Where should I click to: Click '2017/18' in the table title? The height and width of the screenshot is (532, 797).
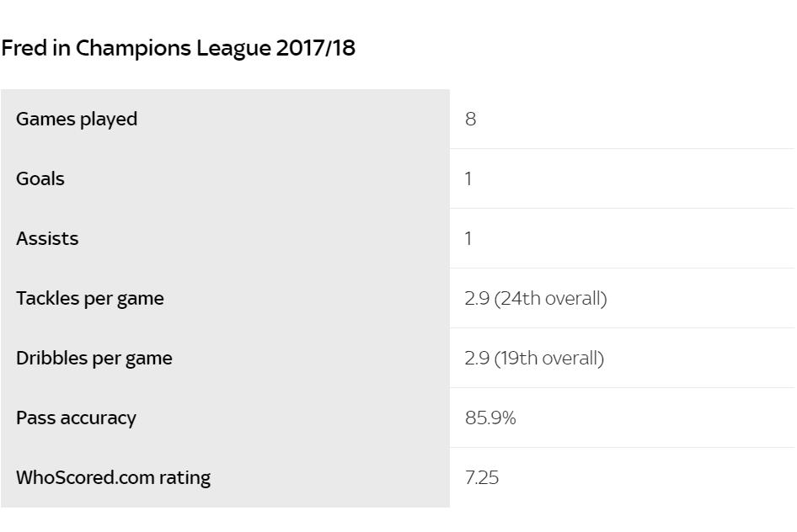coord(316,49)
